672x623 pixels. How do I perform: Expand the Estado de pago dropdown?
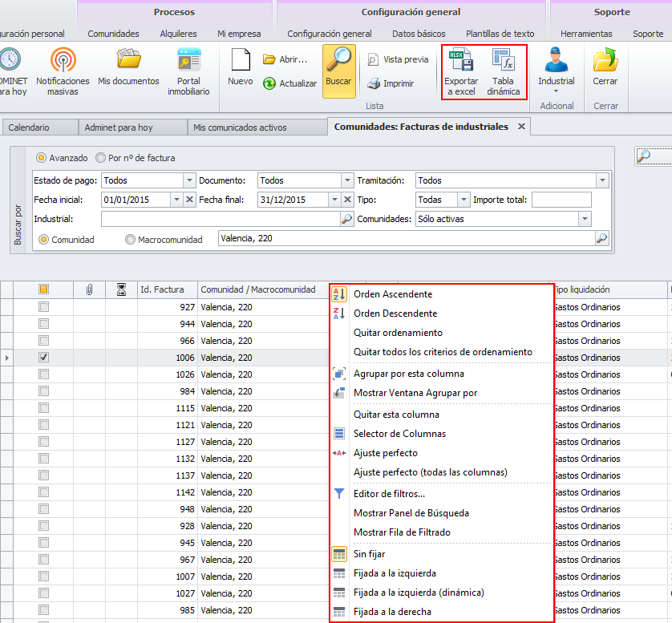(189, 180)
